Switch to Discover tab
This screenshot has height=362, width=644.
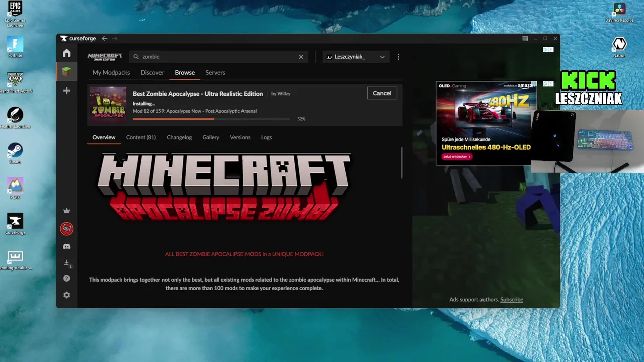152,73
